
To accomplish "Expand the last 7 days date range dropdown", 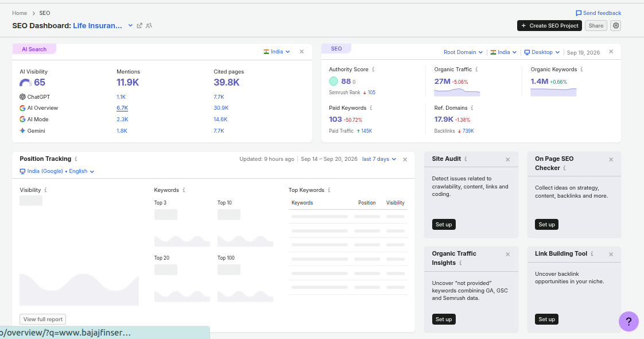I will (379, 159).
